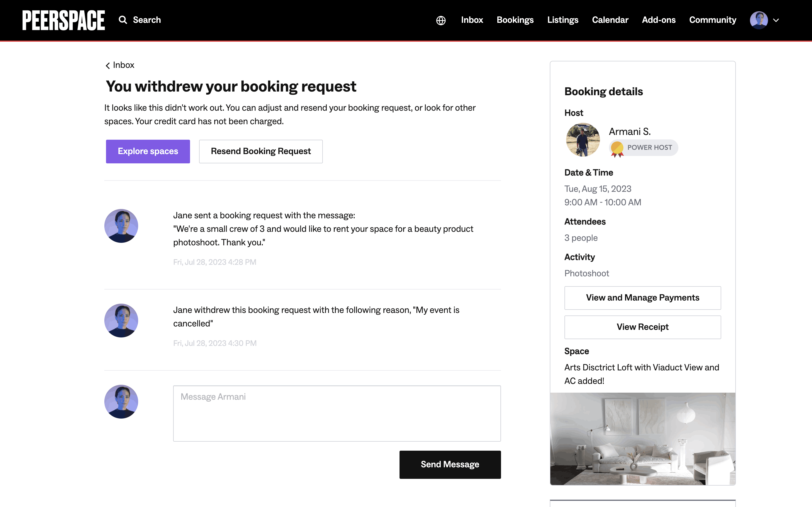Click Jane's avatar on withdrawal message
Image resolution: width=812 pixels, height=507 pixels.
point(121,321)
